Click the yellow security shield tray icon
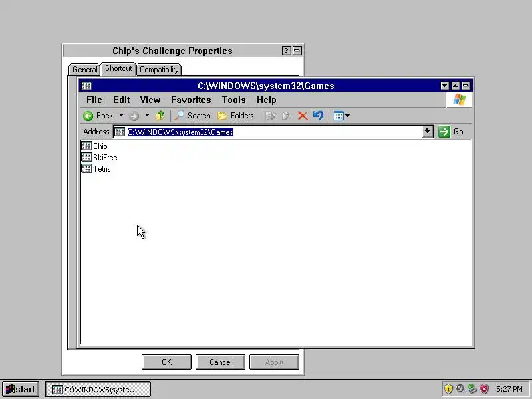This screenshot has height=399, width=532. (x=448, y=389)
